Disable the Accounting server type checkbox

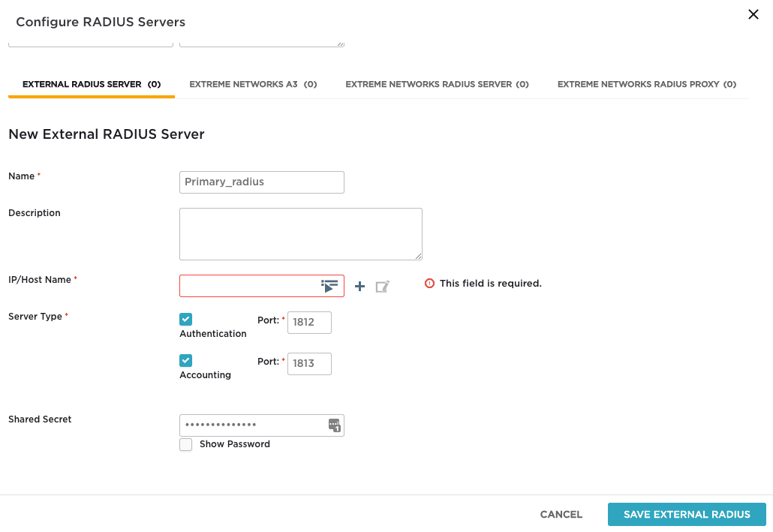pyautogui.click(x=186, y=361)
